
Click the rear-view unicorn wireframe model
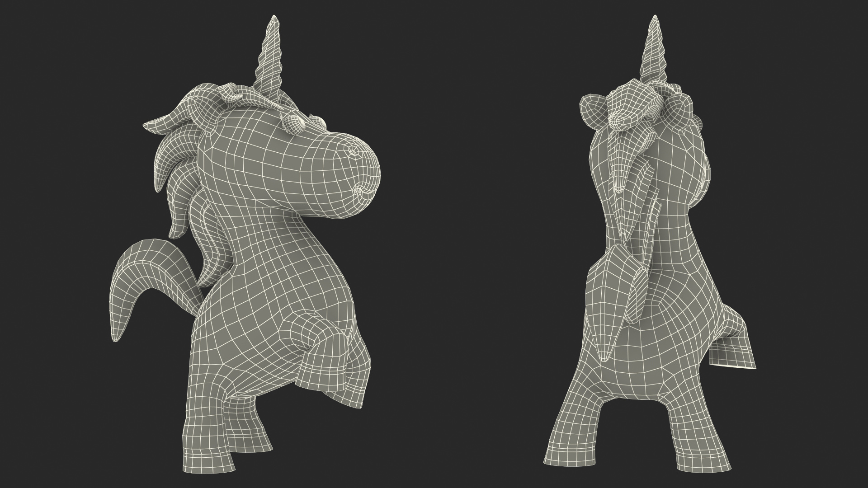coord(649,244)
